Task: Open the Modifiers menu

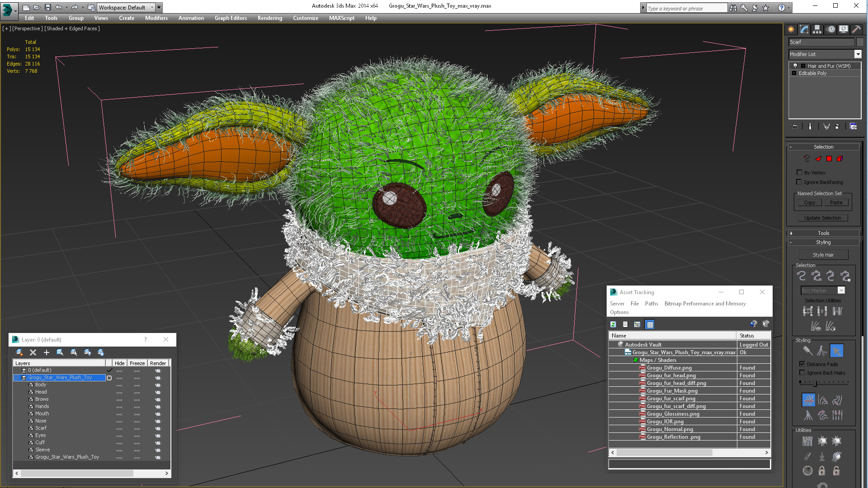Action: pos(156,18)
